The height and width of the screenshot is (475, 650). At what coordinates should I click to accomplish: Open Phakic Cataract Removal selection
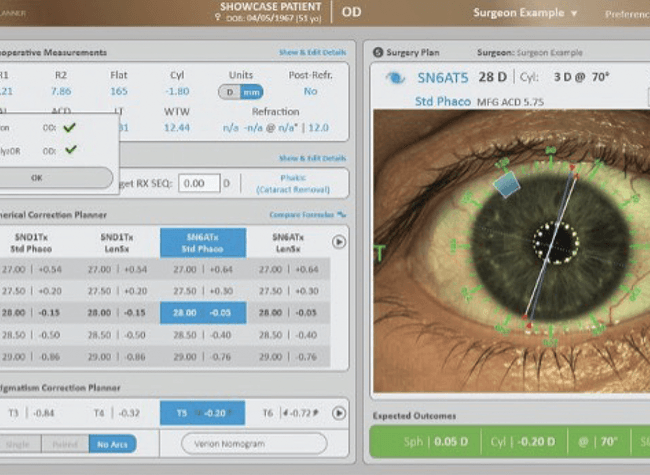(x=298, y=183)
